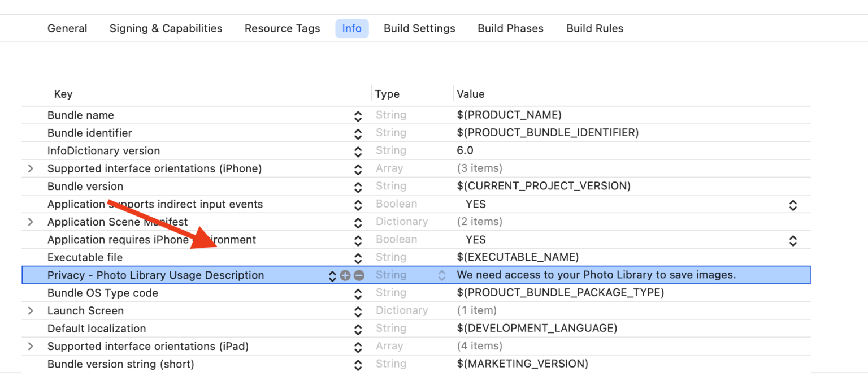Screen dimensions: 868x389
Task: Select the Executable file row
Action: pos(85,257)
